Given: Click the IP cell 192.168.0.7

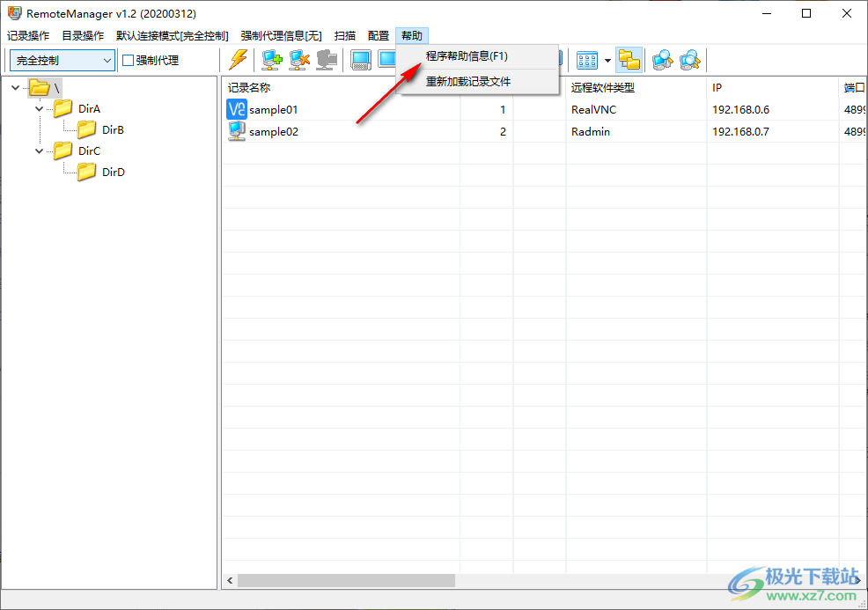Looking at the screenshot, I should coord(740,131).
